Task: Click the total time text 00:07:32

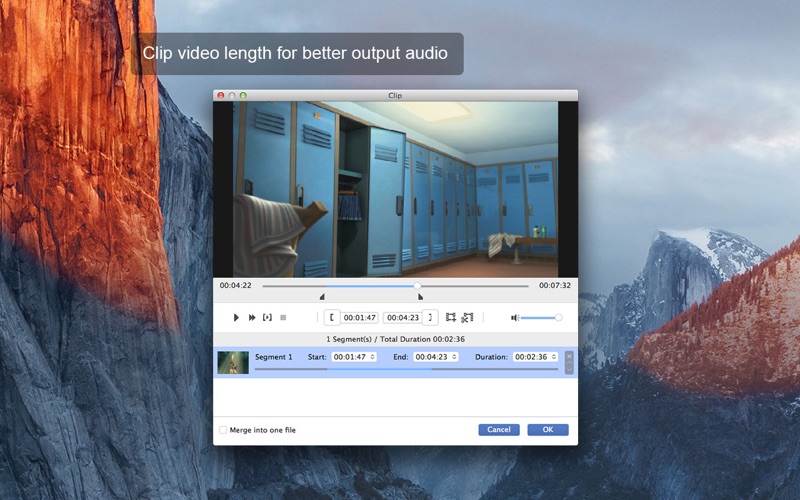Action: (555, 285)
